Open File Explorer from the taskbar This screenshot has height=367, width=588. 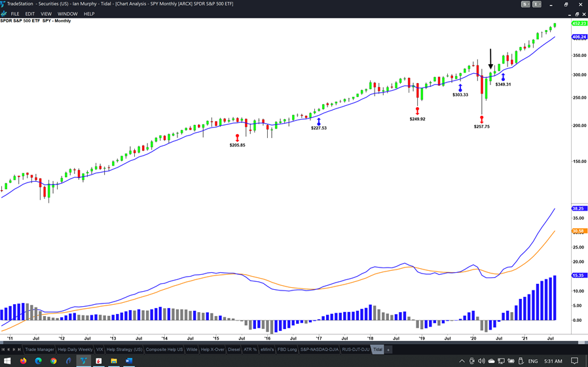click(114, 360)
